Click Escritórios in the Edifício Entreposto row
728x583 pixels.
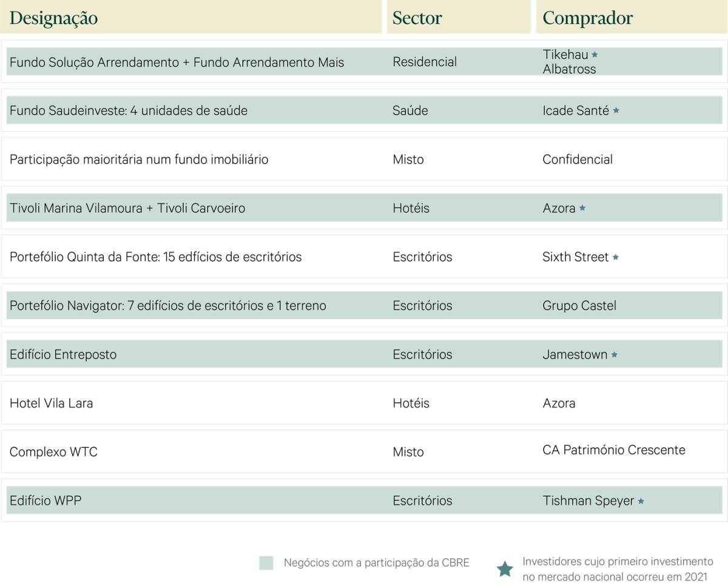422,355
